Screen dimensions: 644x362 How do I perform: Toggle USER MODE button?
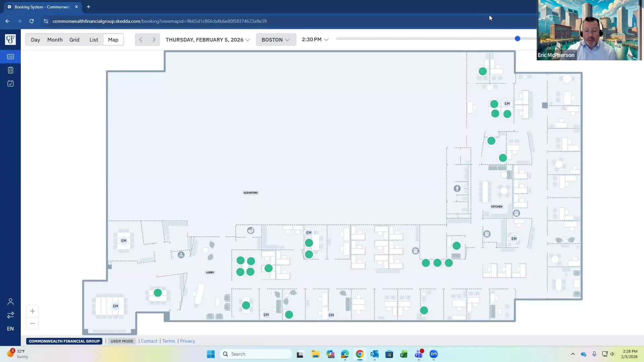pyautogui.click(x=122, y=341)
